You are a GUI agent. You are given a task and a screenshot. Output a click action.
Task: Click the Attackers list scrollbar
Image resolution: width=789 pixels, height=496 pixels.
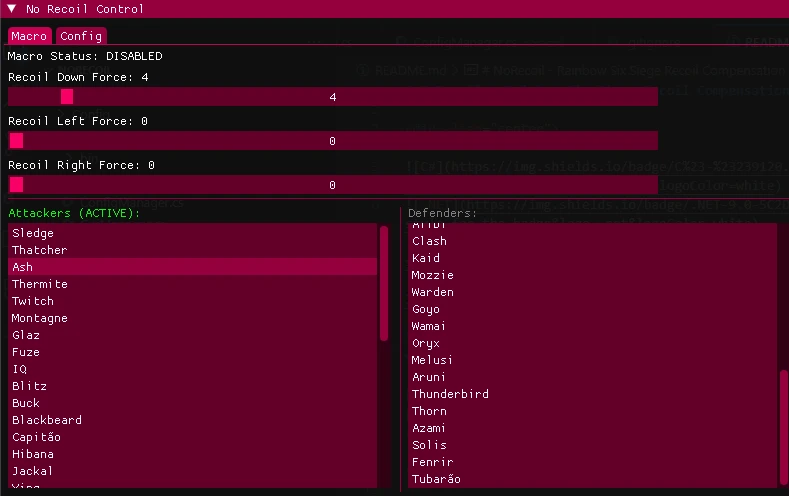coord(384,284)
